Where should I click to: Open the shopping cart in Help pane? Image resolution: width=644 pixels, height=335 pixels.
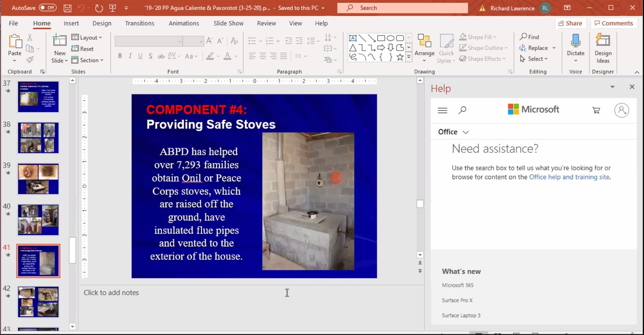point(596,111)
